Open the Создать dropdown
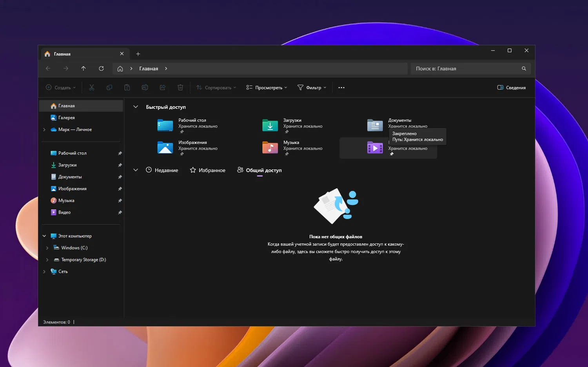588x367 pixels. (x=61, y=88)
